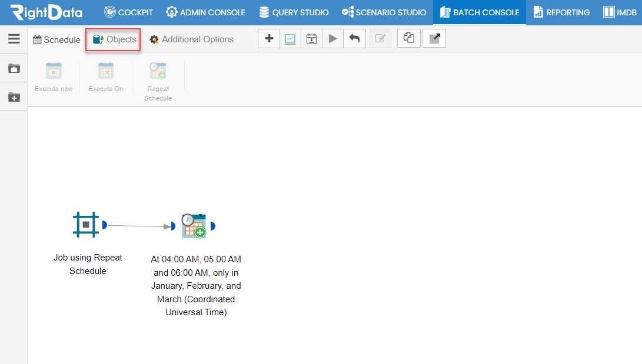Open the folder icon in left sidebar
This screenshot has height=364, width=642.
tap(14, 68)
